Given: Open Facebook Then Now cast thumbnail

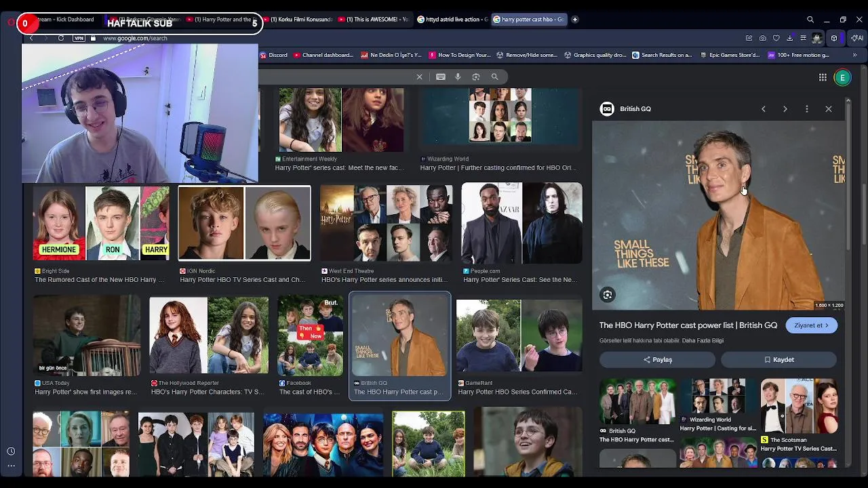Looking at the screenshot, I should 310,335.
